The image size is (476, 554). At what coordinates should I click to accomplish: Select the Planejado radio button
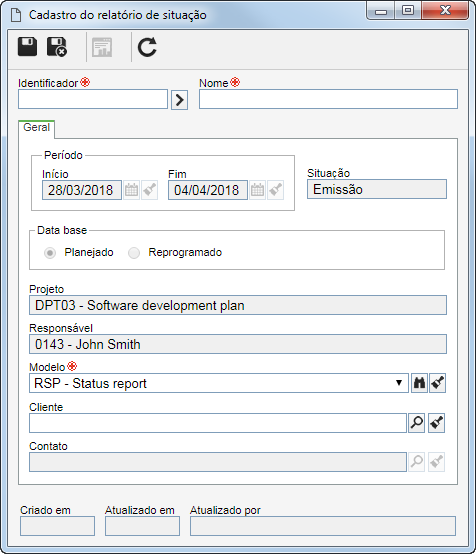pyautogui.click(x=50, y=253)
